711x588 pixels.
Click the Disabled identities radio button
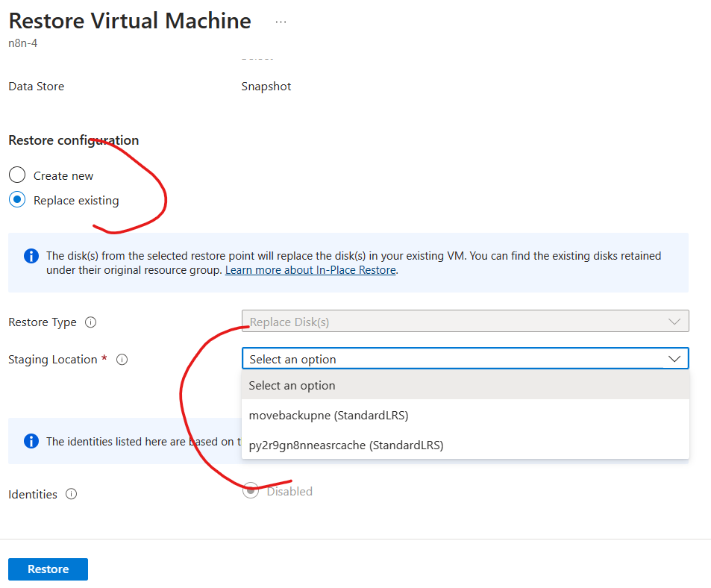251,491
